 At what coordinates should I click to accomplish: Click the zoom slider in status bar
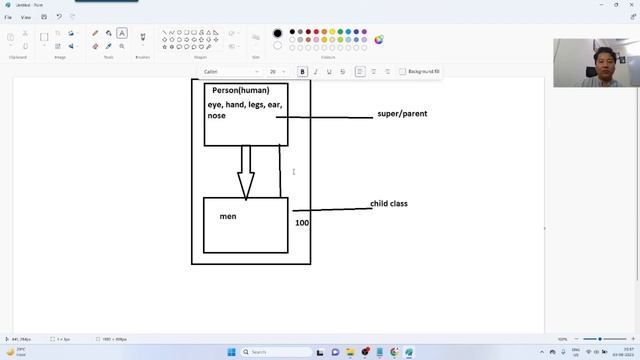pos(604,339)
